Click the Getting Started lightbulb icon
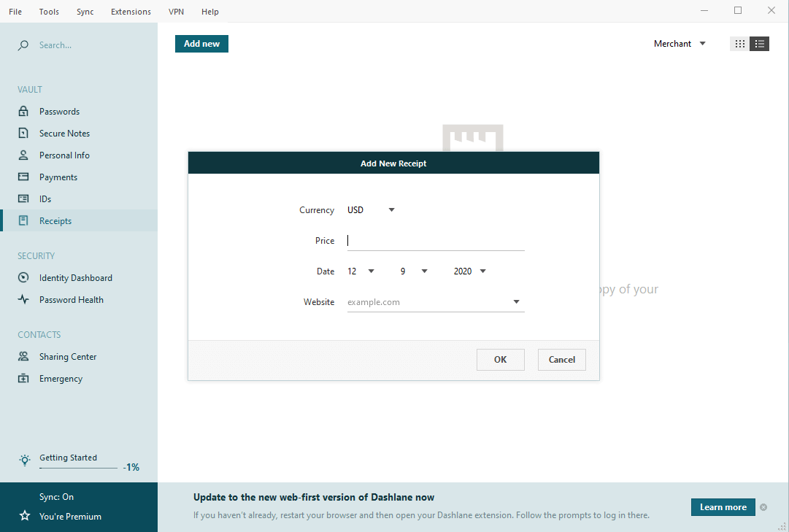Screen dimensions: 789x532 [25, 460]
